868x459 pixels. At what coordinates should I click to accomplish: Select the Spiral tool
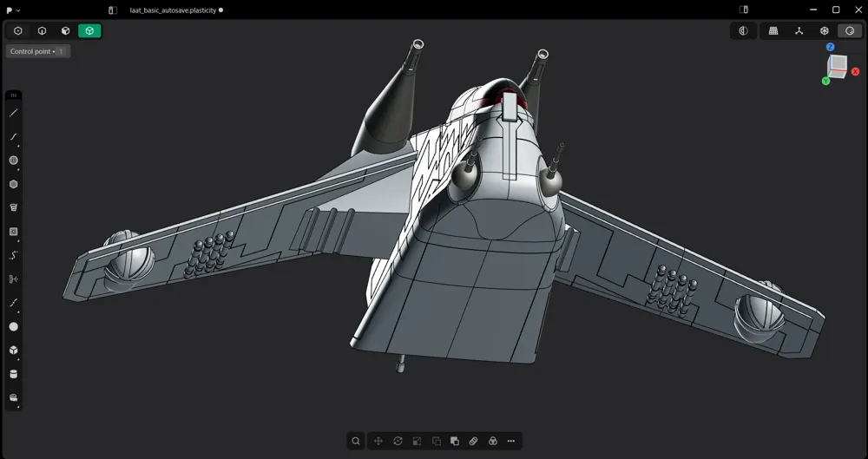14,207
